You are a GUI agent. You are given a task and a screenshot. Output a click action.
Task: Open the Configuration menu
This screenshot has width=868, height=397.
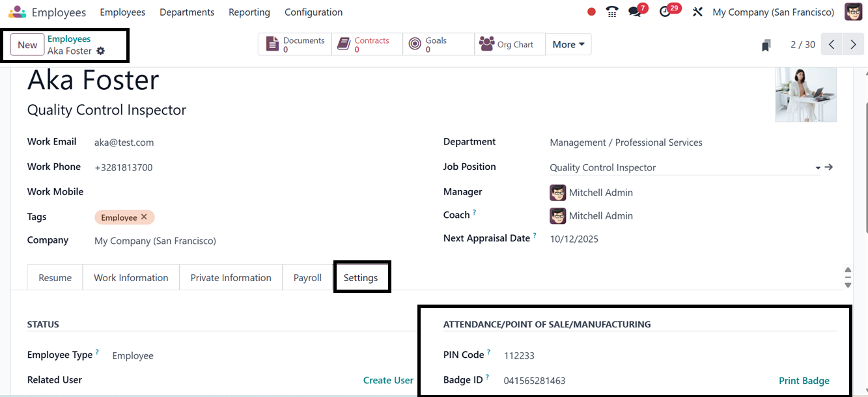coord(313,12)
